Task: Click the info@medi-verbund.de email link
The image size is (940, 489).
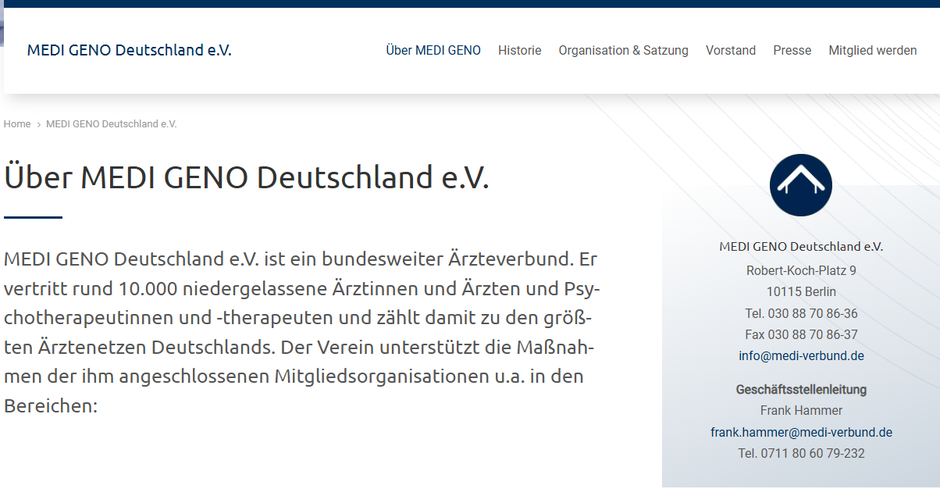Action: [801, 356]
